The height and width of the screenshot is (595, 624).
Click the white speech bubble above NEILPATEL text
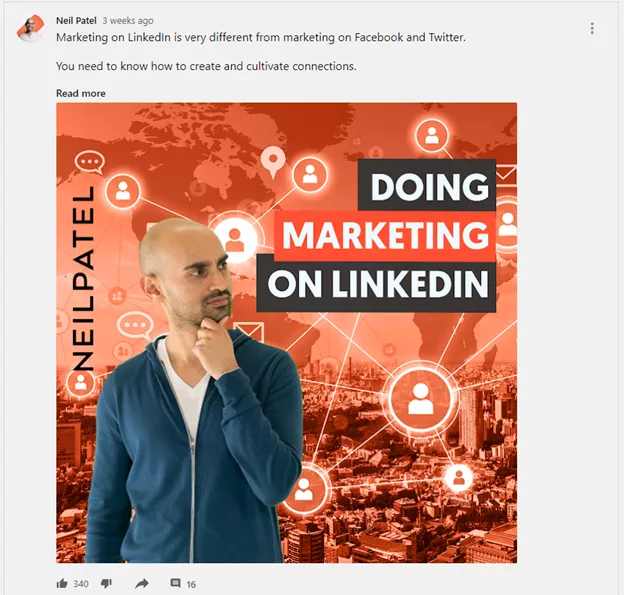point(90,162)
